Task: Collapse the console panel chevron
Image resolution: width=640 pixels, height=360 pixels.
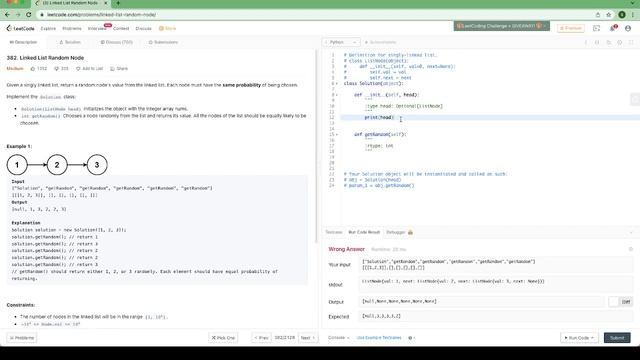Action: coord(631,232)
